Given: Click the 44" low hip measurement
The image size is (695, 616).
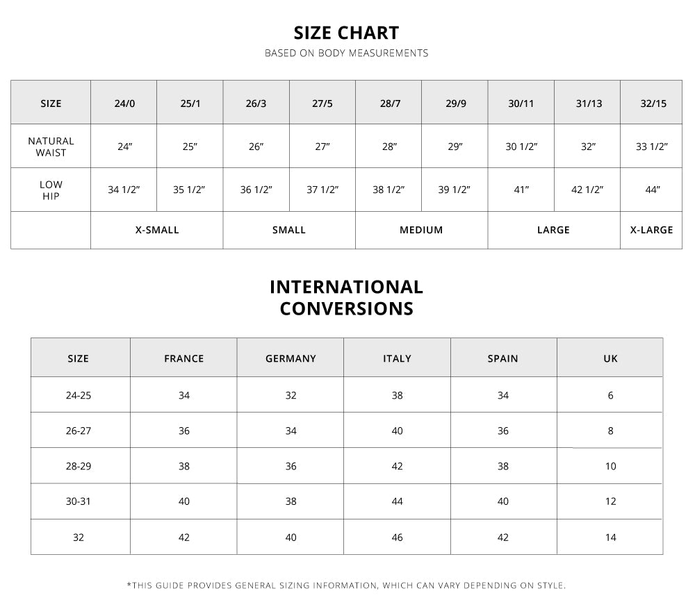Looking at the screenshot, I should (653, 190).
